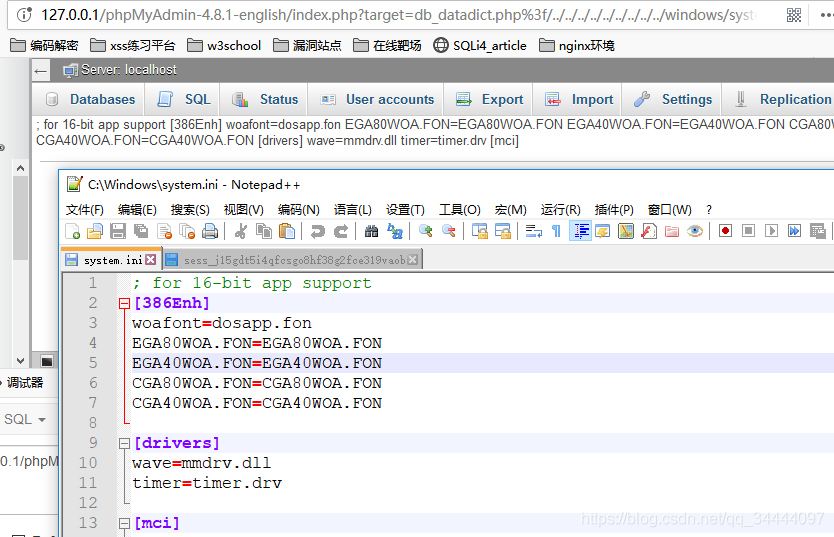This screenshot has width=834, height=537.
Task: Open the 运行(R) menu
Action: click(x=560, y=210)
